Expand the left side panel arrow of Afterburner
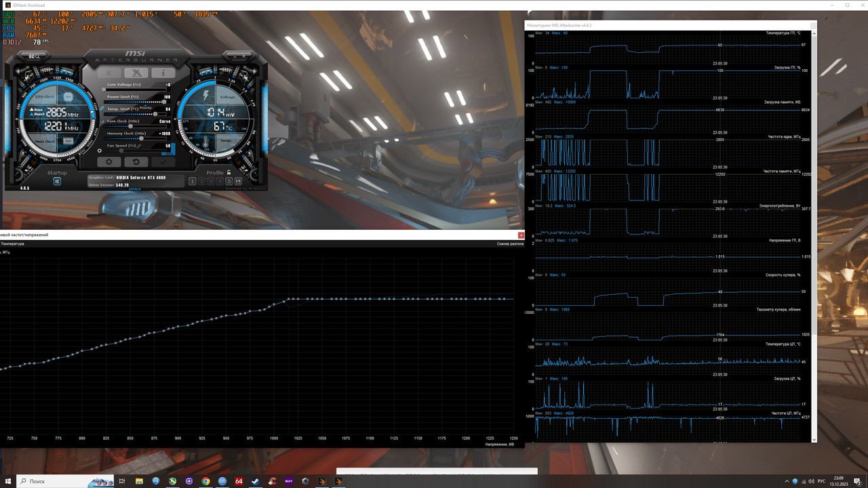This screenshot has width=868, height=488. tap(8, 119)
